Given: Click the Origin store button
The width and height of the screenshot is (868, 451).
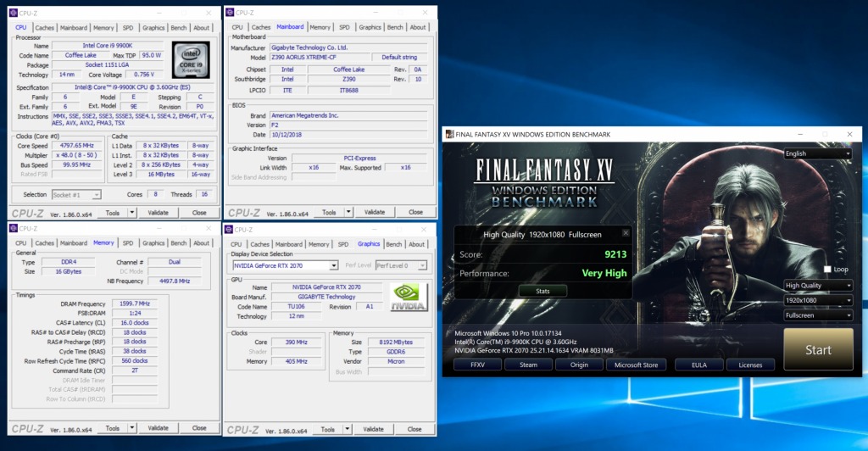Looking at the screenshot, I should (579, 365).
